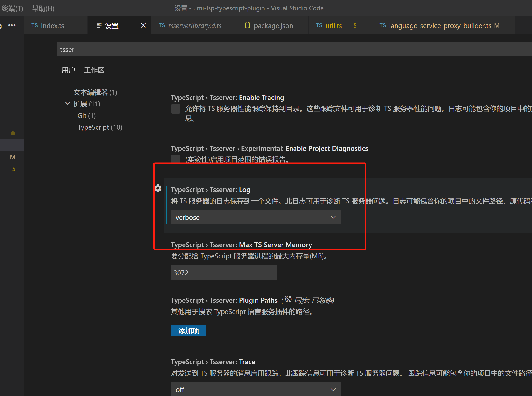532x396 pixels.
Task: Click the braces icon on package.json tab
Action: tap(247, 25)
